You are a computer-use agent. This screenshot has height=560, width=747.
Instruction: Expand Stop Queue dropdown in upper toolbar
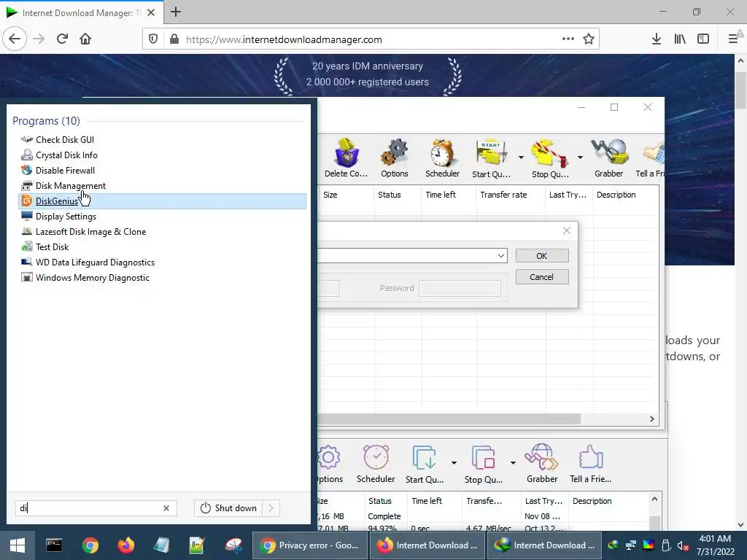[x=580, y=157]
